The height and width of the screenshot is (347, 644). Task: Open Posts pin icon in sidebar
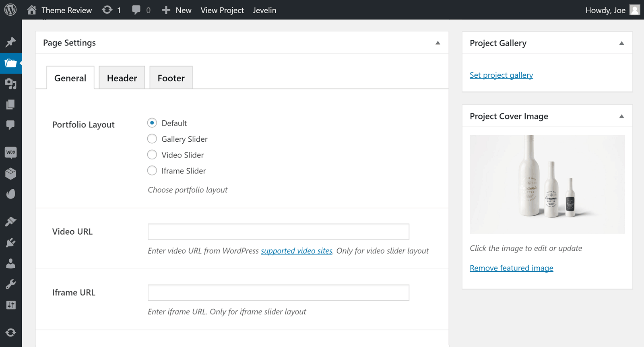point(11,42)
